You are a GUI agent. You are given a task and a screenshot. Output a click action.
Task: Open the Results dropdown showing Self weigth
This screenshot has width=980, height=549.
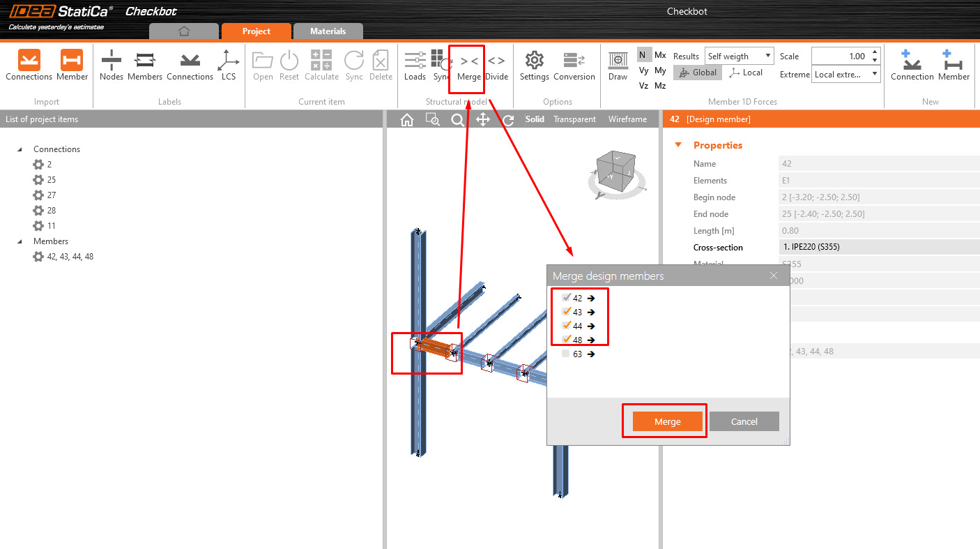pyautogui.click(x=739, y=56)
